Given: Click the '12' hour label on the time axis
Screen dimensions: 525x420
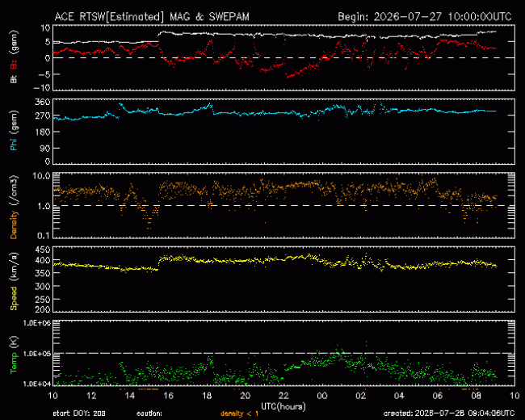Looking at the screenshot, I should tap(91, 396).
